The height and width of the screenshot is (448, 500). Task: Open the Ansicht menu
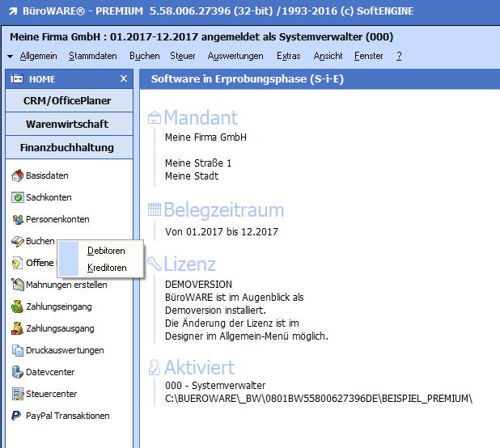(x=328, y=56)
